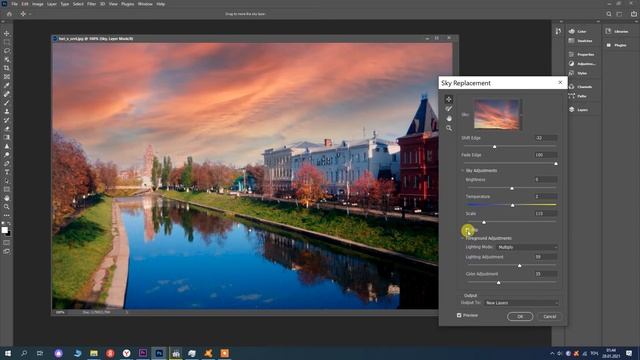Open the File menu

[x=14, y=4]
